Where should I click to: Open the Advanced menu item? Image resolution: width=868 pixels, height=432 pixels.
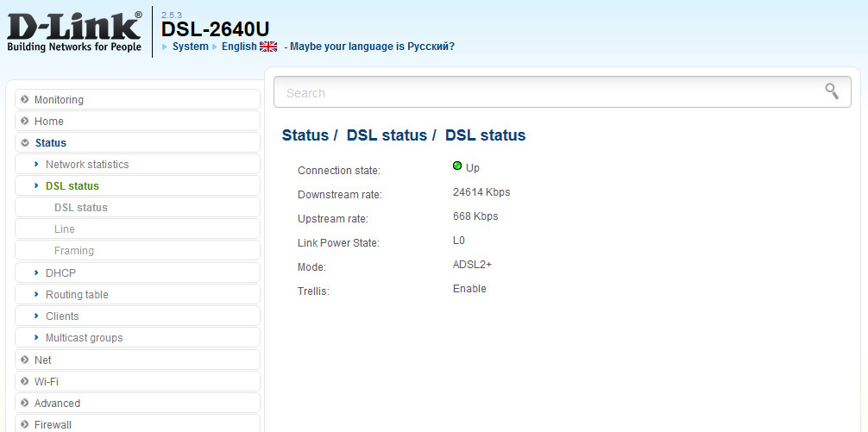click(x=137, y=404)
